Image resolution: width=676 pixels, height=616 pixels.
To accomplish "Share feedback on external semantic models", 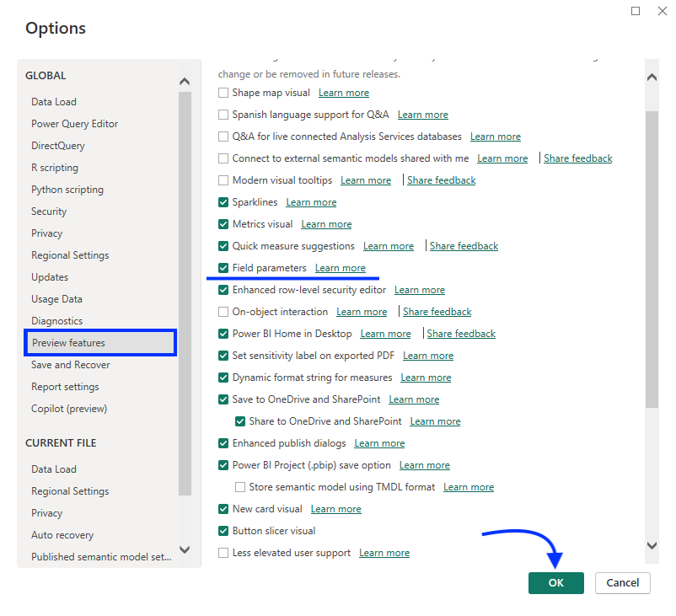I will 577,158.
